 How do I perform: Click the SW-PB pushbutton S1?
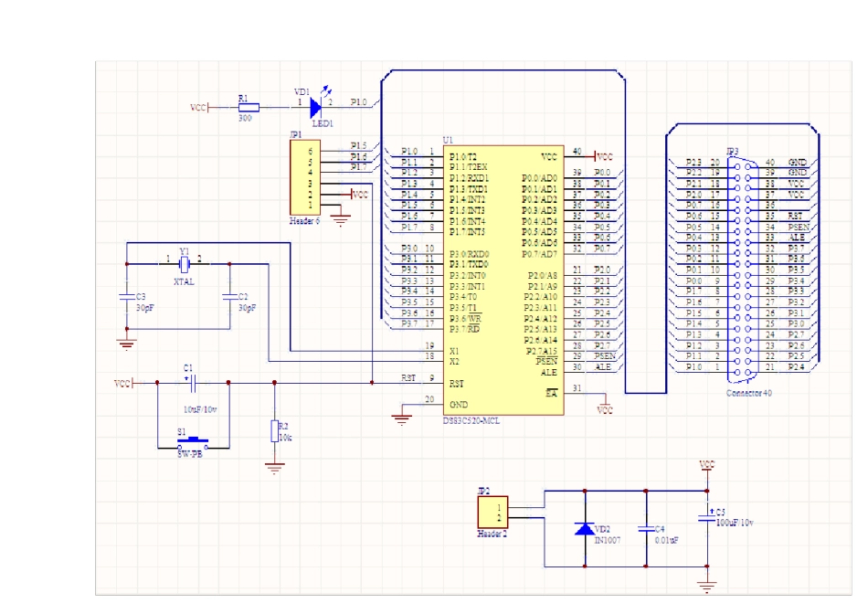tap(193, 443)
